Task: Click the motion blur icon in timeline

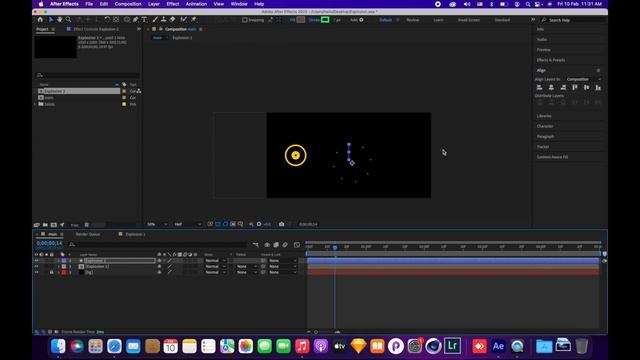Action: pos(285,245)
